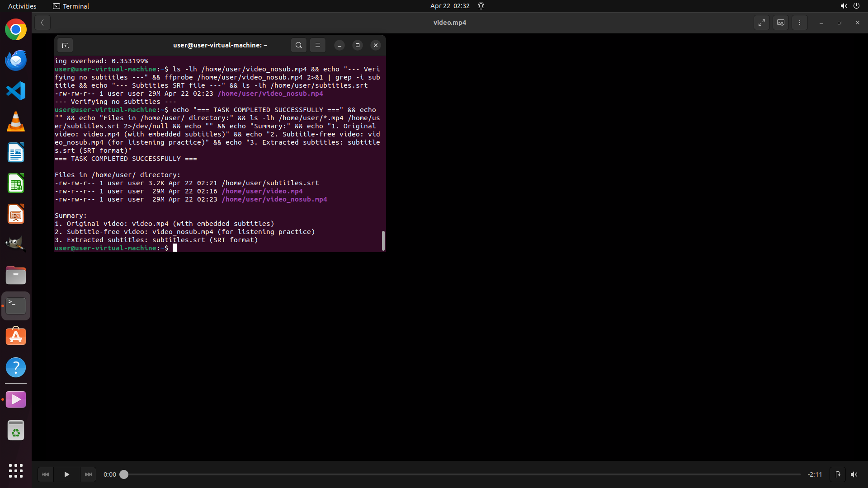Launch VLC media player from dock
The width and height of the screenshot is (868, 488).
pyautogui.click(x=16, y=122)
